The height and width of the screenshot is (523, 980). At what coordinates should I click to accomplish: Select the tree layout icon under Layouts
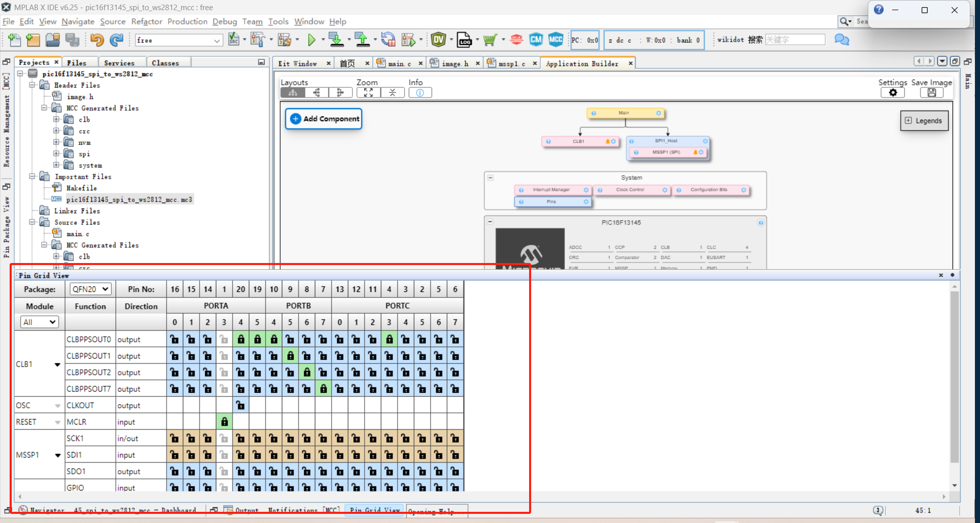pyautogui.click(x=293, y=92)
